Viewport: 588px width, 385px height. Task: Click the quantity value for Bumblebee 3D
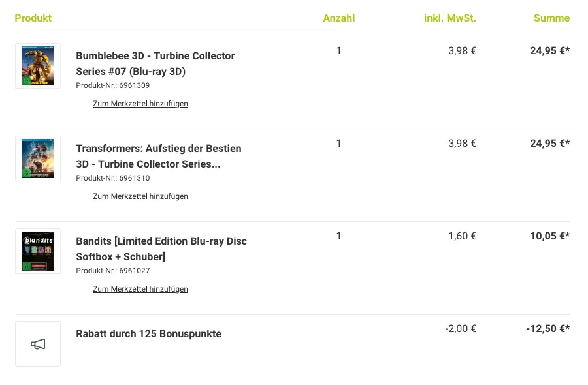point(338,50)
